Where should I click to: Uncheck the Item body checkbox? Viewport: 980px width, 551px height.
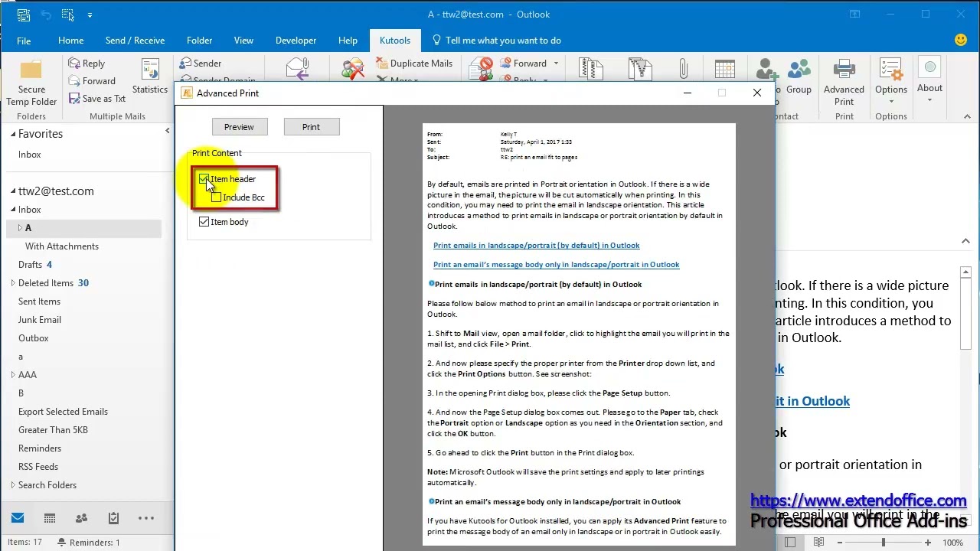coord(204,222)
